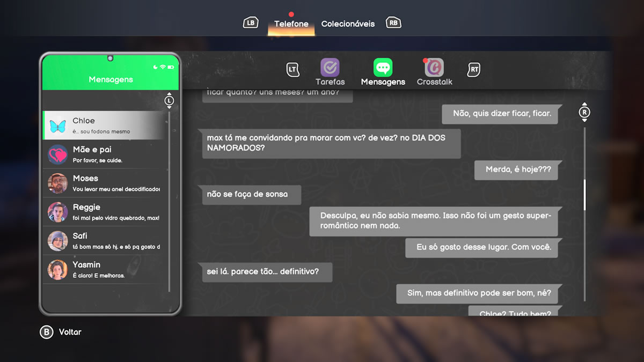The image size is (644, 362).
Task: Open the Reggie conversation
Action: (x=105, y=212)
